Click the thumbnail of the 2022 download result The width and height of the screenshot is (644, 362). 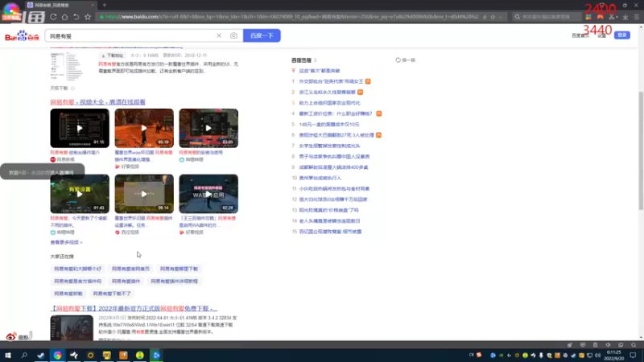coord(72,328)
